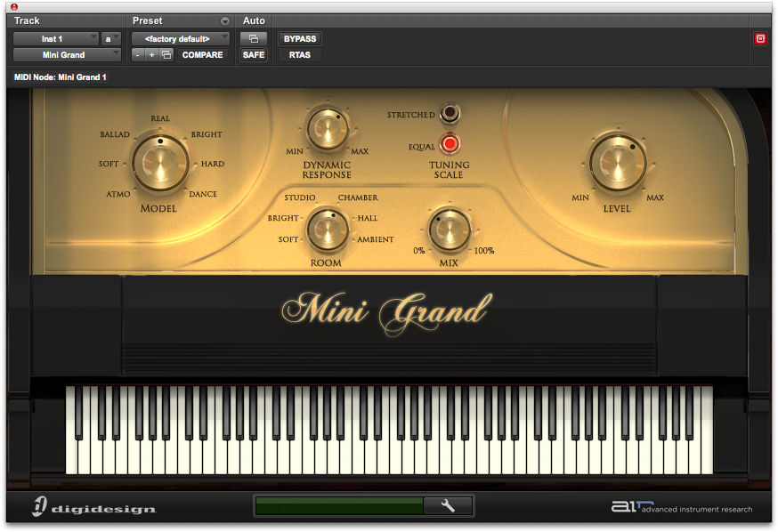Toggle the BYPASS button
Screen dimensions: 778x532
tap(300, 38)
